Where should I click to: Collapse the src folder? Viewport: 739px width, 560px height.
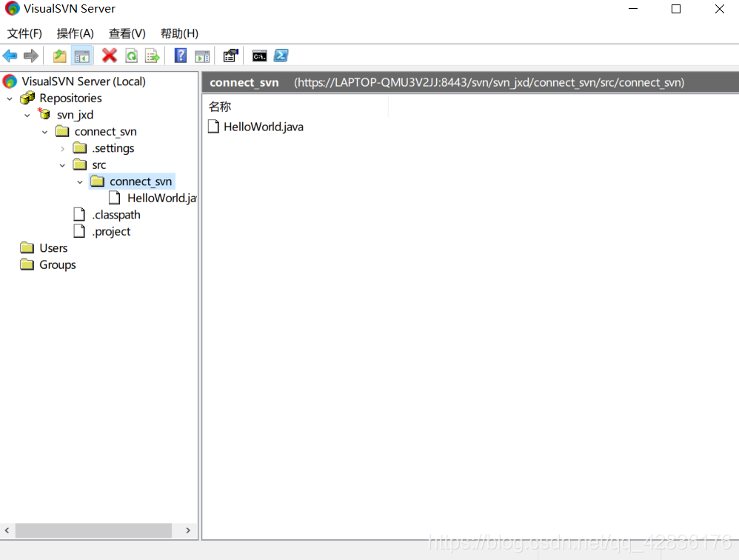pos(62,165)
